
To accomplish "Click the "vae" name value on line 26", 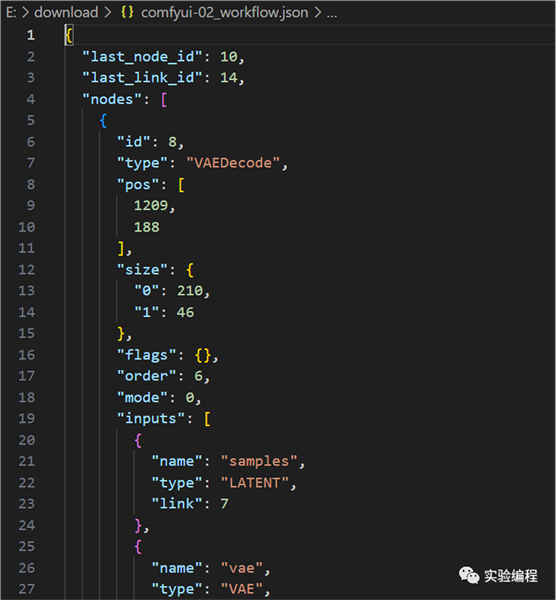I will pos(242,568).
